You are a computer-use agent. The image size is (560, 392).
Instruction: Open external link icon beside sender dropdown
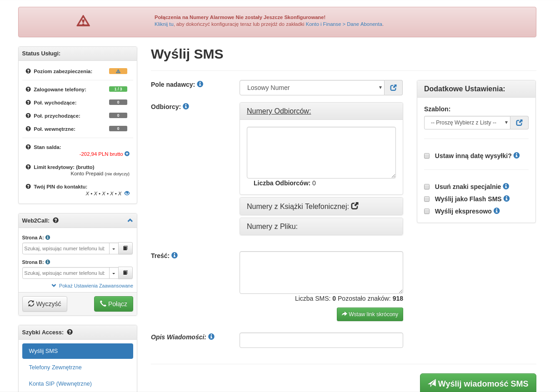(393, 88)
